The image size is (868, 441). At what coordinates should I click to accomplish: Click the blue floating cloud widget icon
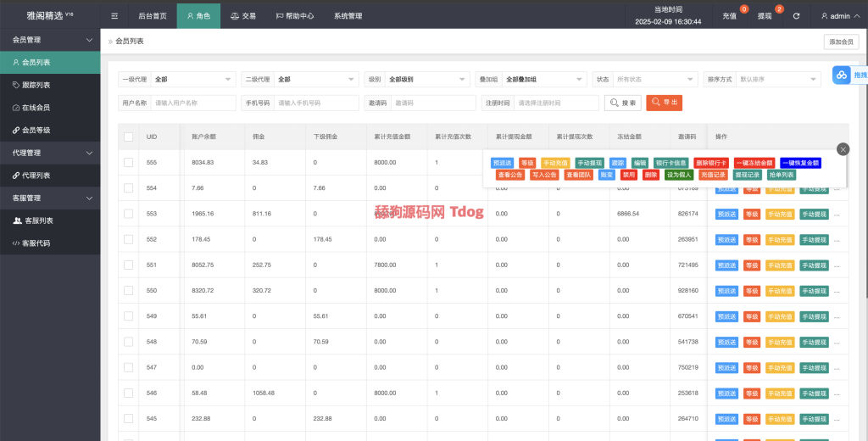click(842, 75)
